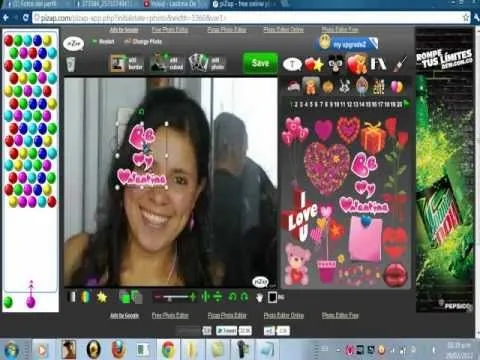Open the add photo tool

pyautogui.click(x=207, y=63)
